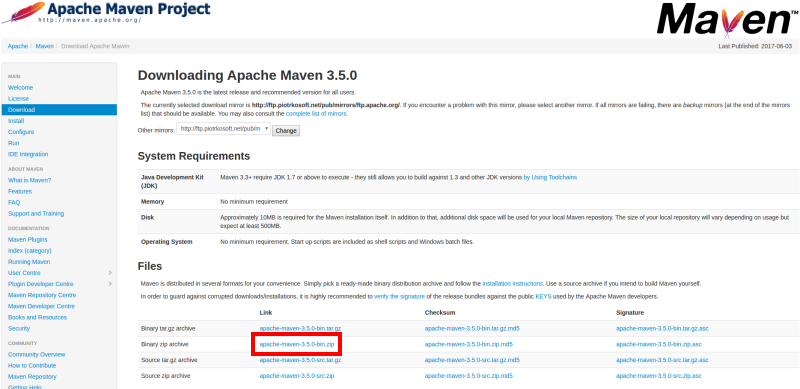Viewport: 800px width, 389px height.
Task: Open the Welcome sidebar item
Action: click(20, 88)
